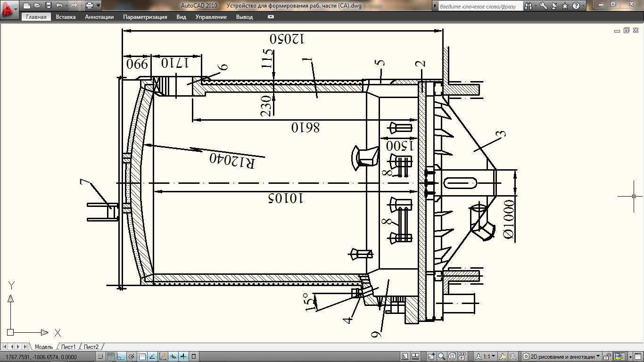The height and width of the screenshot is (362, 644).
Task: Click the ShowMotion icon in status bar
Action: 462,356
